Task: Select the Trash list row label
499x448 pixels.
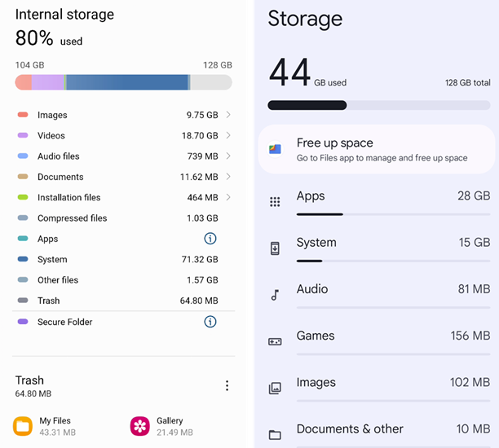Action: pyautogui.click(x=49, y=301)
